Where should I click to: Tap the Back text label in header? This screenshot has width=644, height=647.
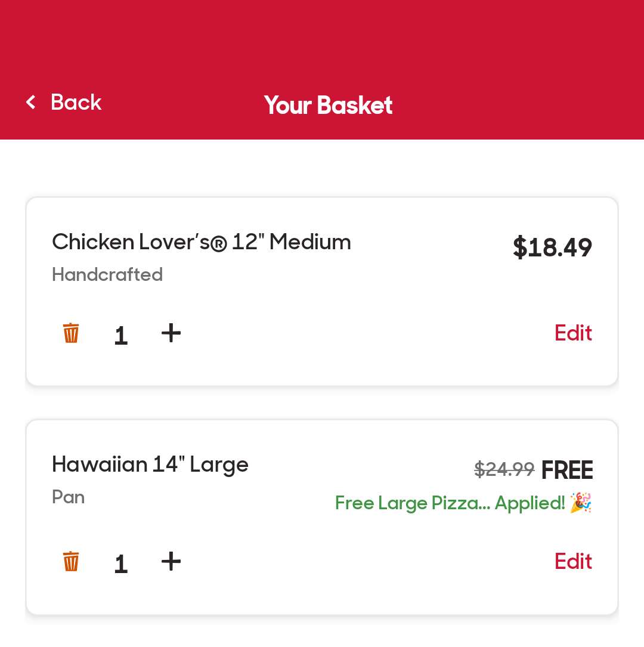[76, 103]
